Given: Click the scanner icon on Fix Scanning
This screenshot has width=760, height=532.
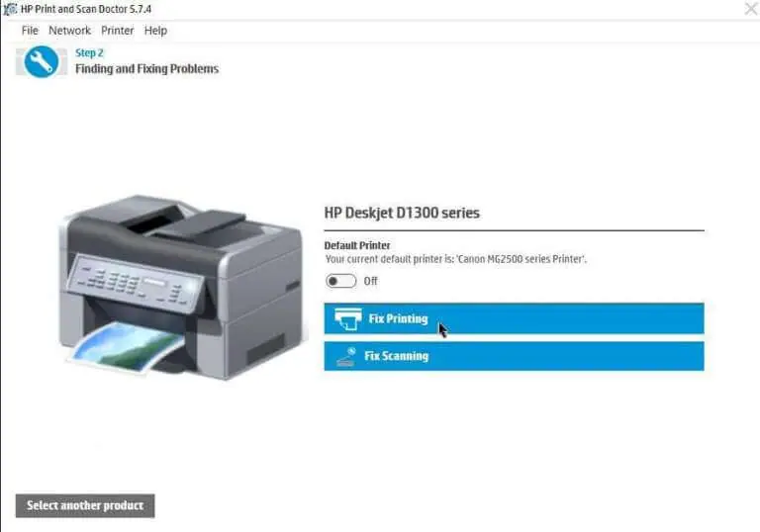Looking at the screenshot, I should pos(346,357).
